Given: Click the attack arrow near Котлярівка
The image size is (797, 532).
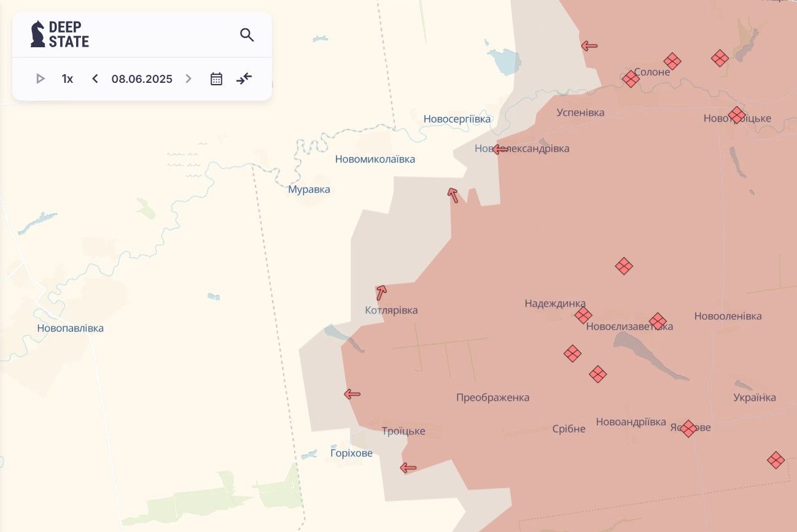Looking at the screenshot, I should tap(381, 293).
